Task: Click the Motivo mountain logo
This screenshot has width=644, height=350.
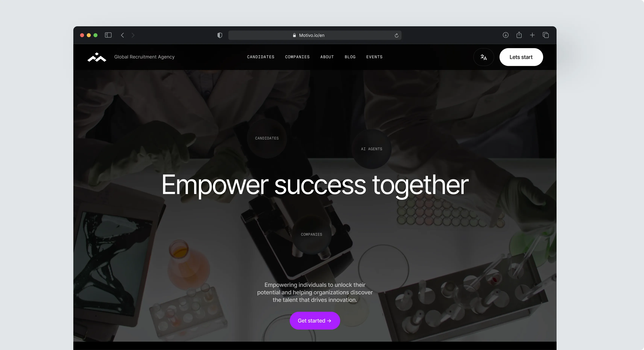Action: tap(97, 57)
